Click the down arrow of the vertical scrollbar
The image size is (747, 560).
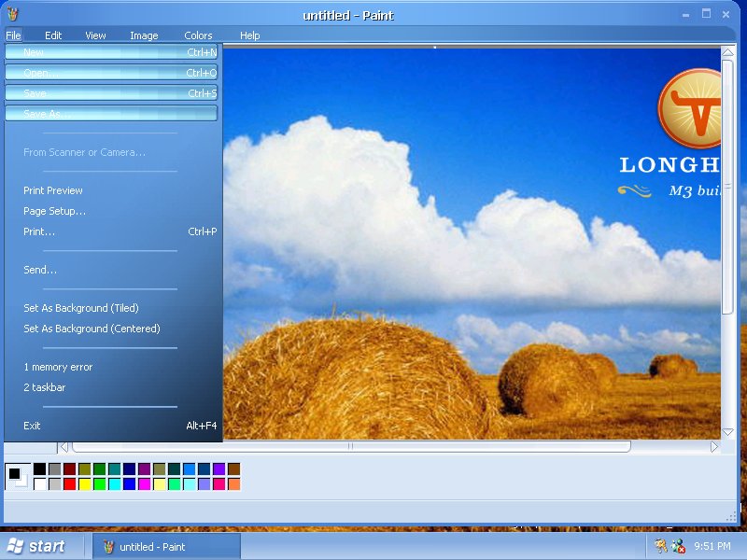[727, 431]
